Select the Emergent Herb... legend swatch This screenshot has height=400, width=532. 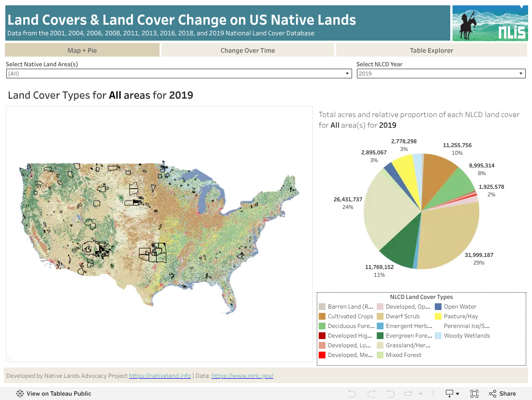(x=380, y=326)
